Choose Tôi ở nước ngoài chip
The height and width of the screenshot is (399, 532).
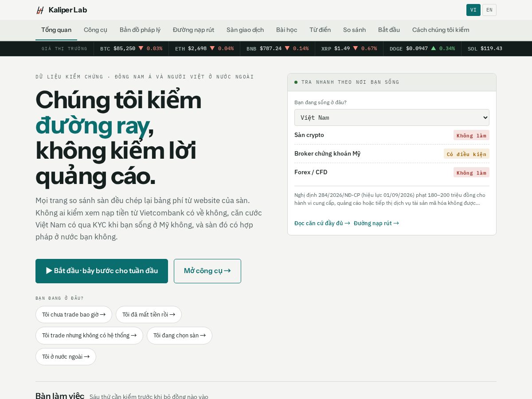(66, 356)
